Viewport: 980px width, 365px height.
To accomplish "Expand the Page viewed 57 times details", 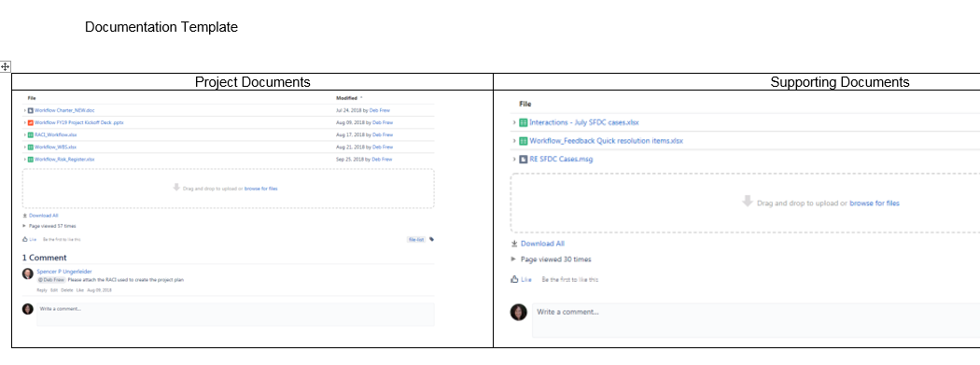I will click(x=25, y=226).
